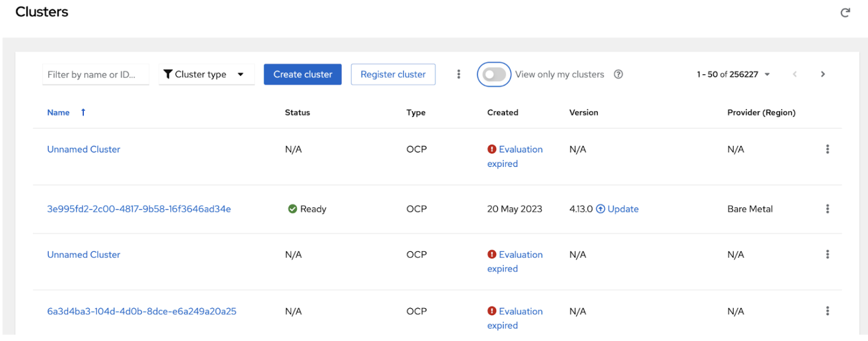Open cluster 3e995fd2-2c00-4817-9b58-16f3646ad34e
This screenshot has height=341, width=868.
[x=139, y=209]
